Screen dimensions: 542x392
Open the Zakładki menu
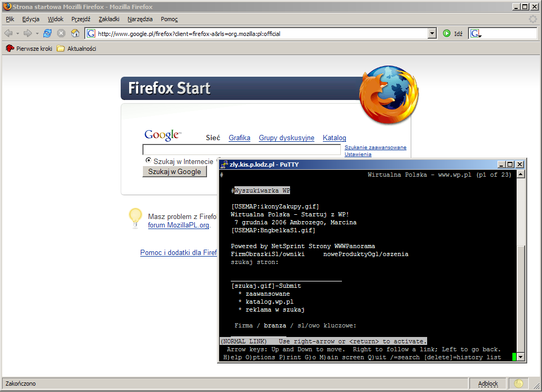coord(109,19)
